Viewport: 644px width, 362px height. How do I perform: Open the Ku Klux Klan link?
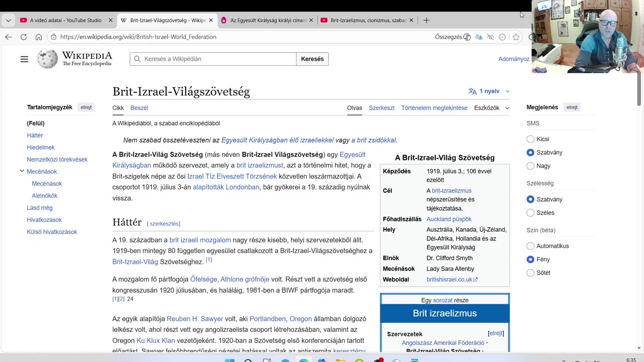[155, 340]
